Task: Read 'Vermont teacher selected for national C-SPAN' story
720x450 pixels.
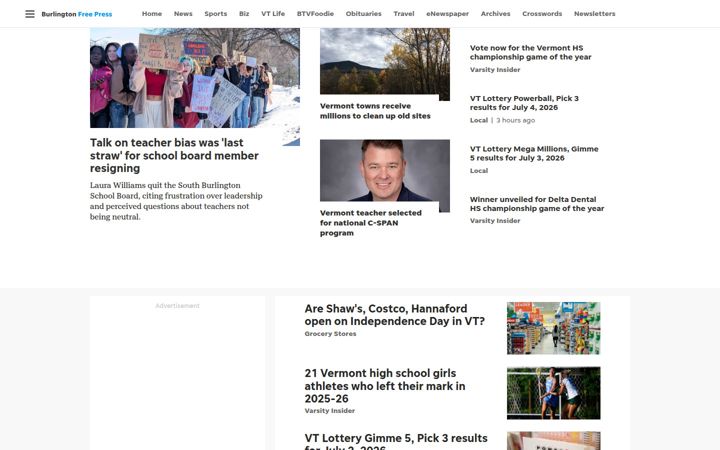Action: [371, 223]
